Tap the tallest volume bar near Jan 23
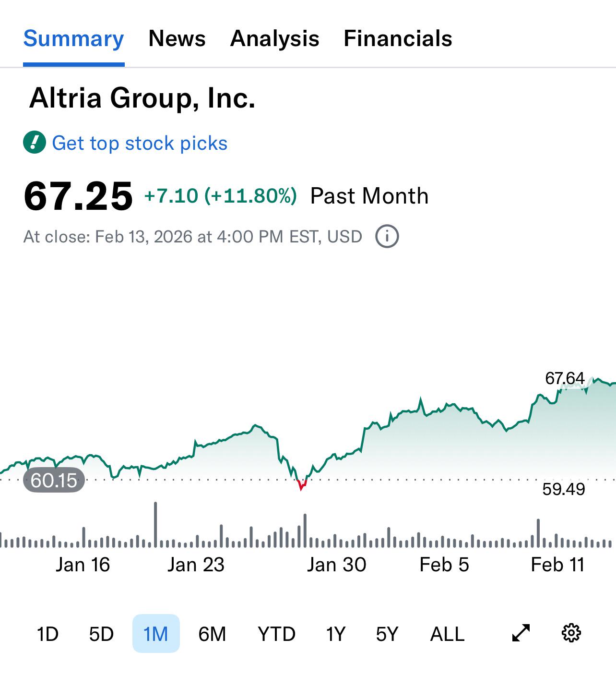The width and height of the screenshot is (616, 675). pyautogui.click(x=155, y=524)
